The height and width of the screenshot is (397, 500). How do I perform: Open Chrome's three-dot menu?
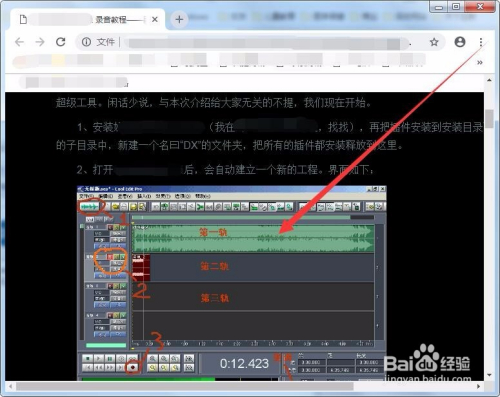pos(481,42)
